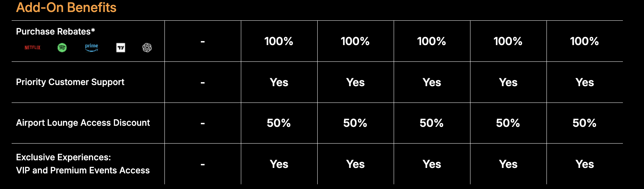The height and width of the screenshot is (189, 644).
Task: Click the Priority Customer Support label
Action: 70,82
